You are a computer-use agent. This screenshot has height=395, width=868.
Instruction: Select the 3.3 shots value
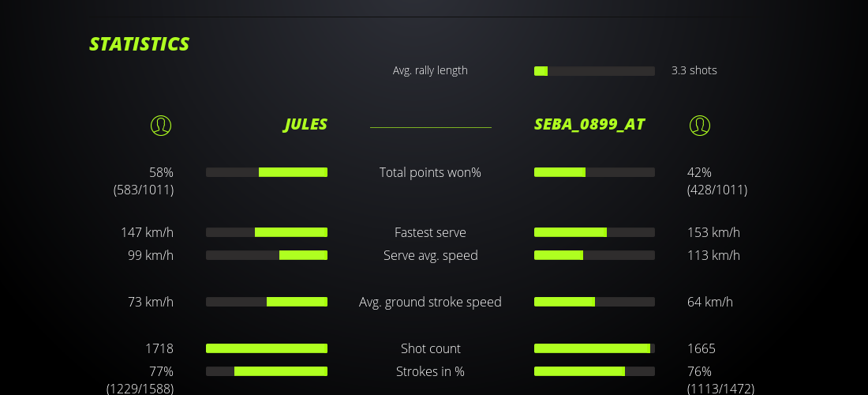pyautogui.click(x=694, y=70)
